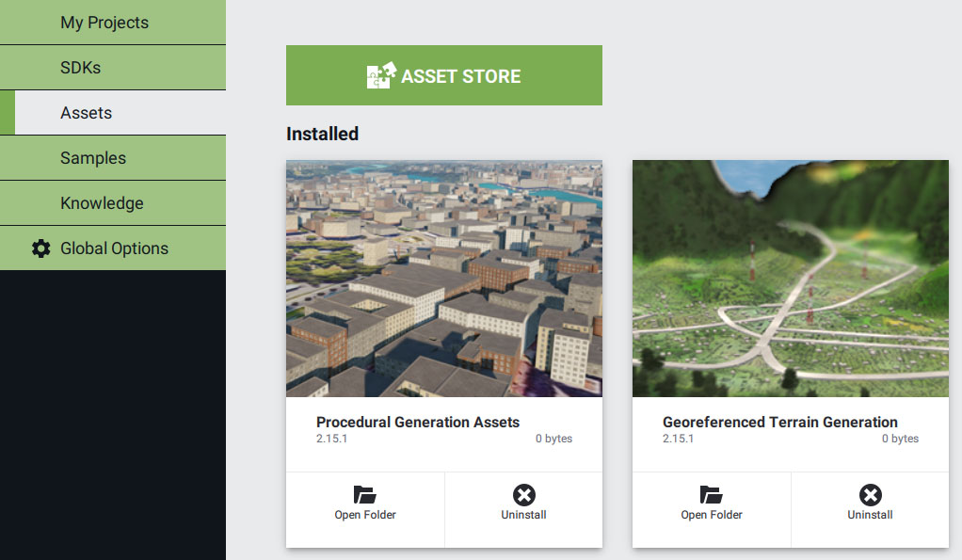Click X icon under Georeferenced Terrain Generation
The width and height of the screenshot is (962, 560).
click(870, 495)
